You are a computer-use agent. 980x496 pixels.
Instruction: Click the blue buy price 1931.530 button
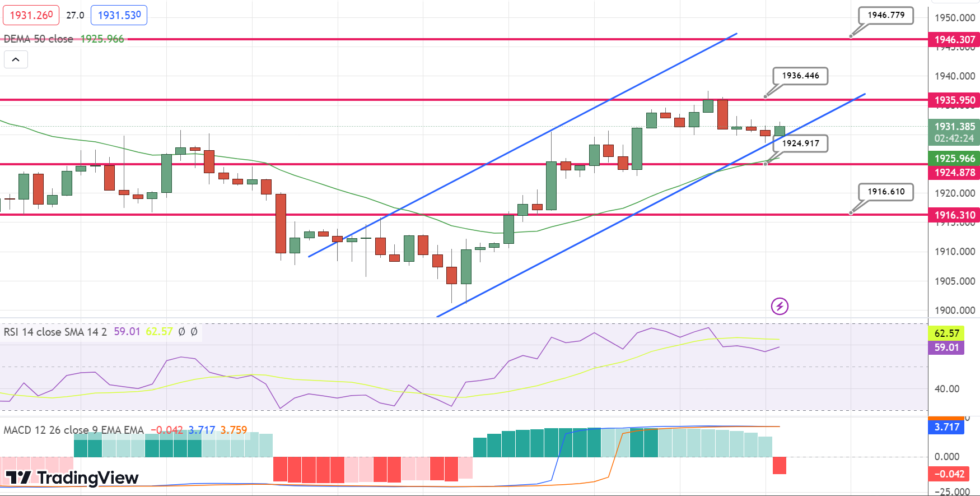(x=119, y=15)
